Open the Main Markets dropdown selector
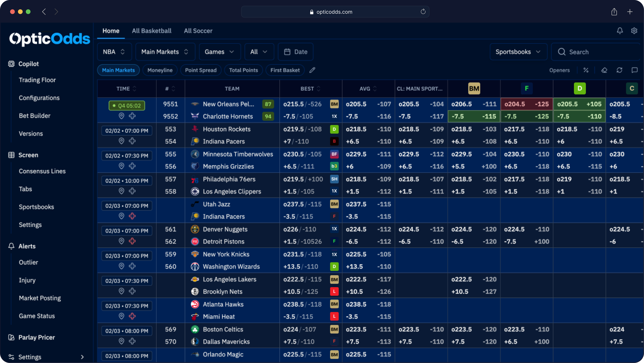Image resolution: width=644 pixels, height=363 pixels. [x=165, y=52]
